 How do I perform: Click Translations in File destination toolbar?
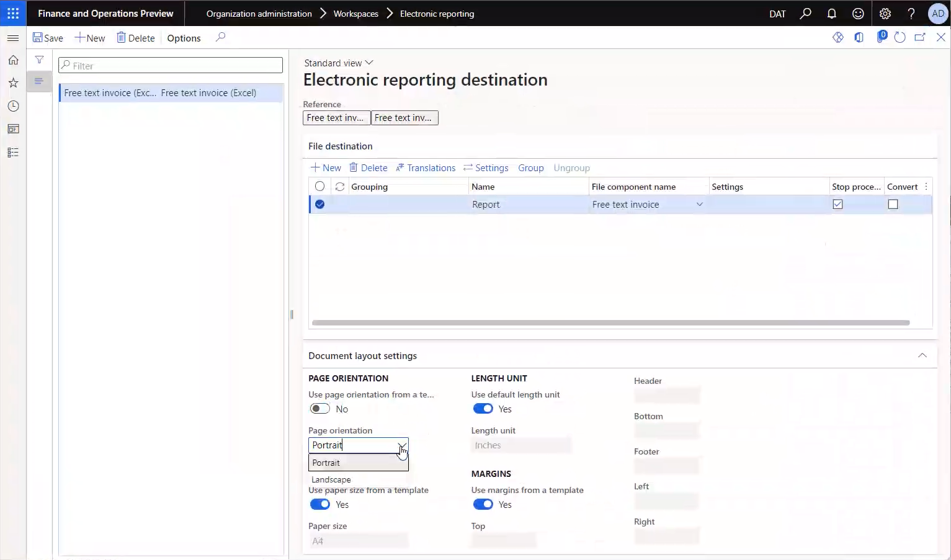(426, 168)
